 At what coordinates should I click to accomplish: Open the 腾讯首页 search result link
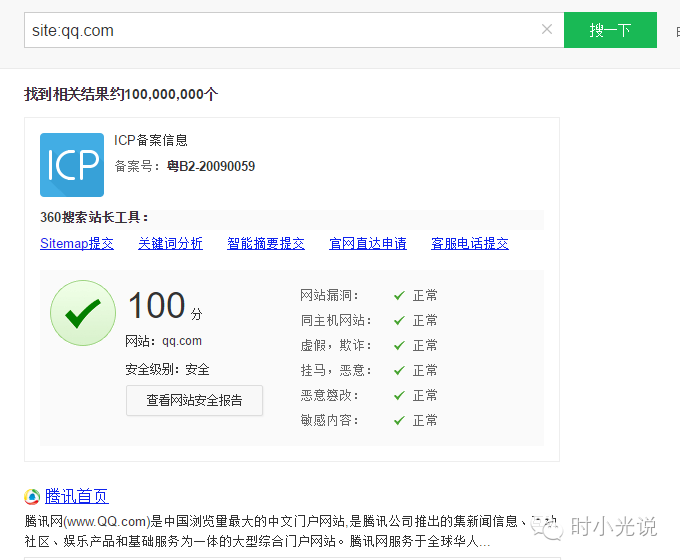pyautogui.click(x=77, y=496)
